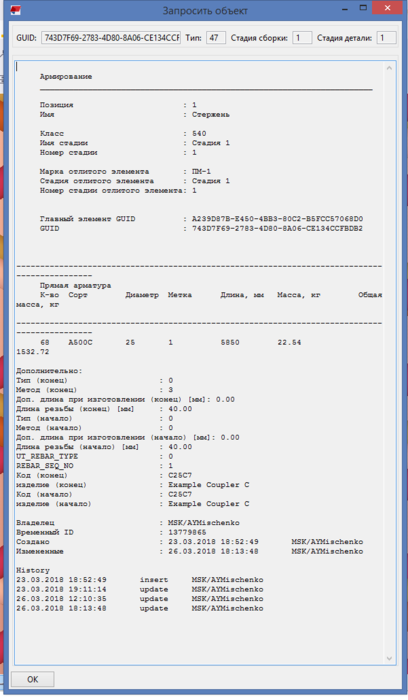The width and height of the screenshot is (408, 700).
Task: Click the scroll-down arrow of the report
Action: click(x=389, y=658)
